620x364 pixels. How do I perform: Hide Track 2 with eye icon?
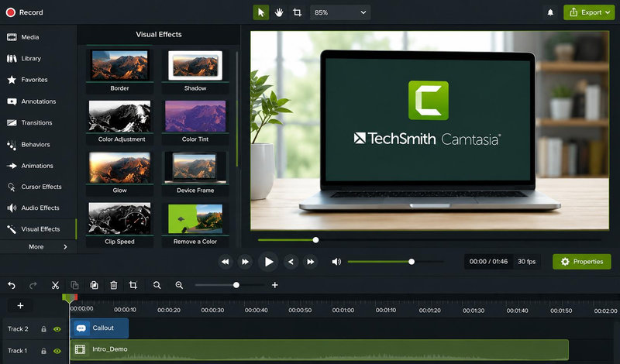[x=57, y=329]
